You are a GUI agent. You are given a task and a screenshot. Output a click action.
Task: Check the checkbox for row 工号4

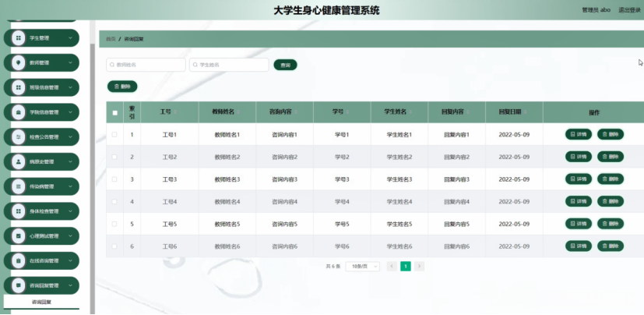coord(114,201)
